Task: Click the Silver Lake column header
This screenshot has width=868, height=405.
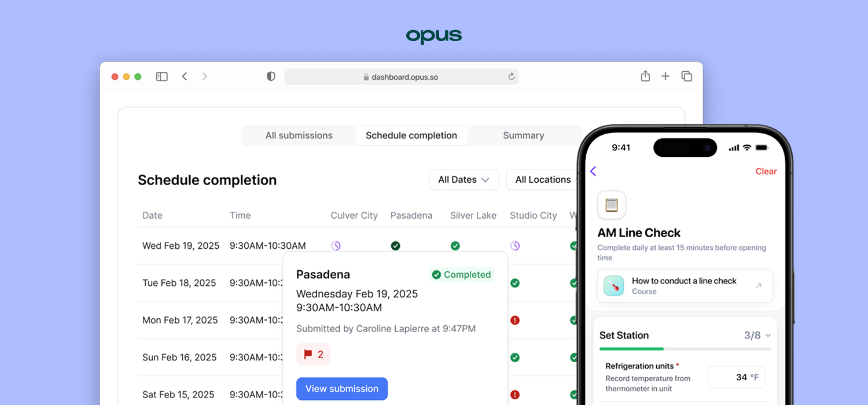Action: click(473, 215)
